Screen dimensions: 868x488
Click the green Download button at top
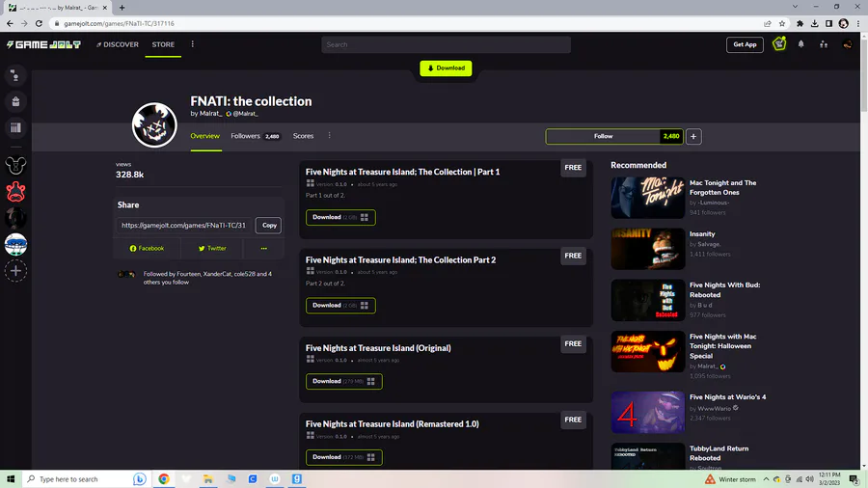coord(446,68)
